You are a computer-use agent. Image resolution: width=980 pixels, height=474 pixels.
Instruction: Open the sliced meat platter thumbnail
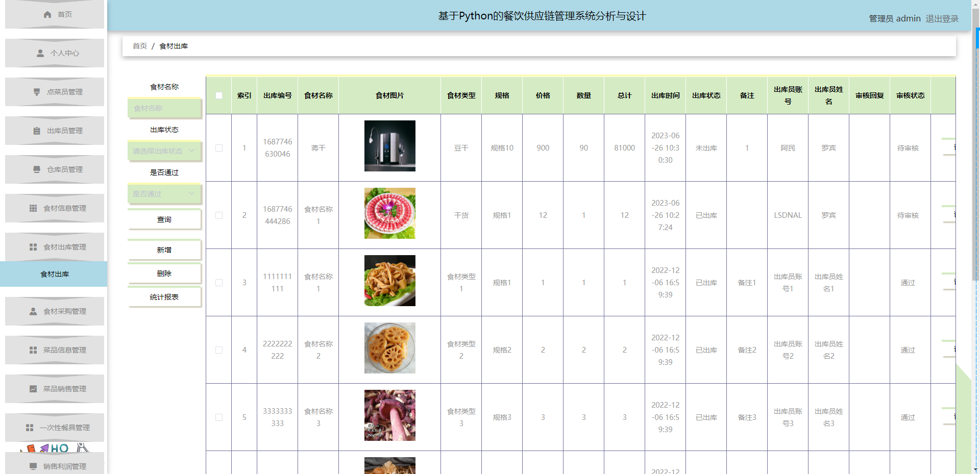(x=390, y=213)
